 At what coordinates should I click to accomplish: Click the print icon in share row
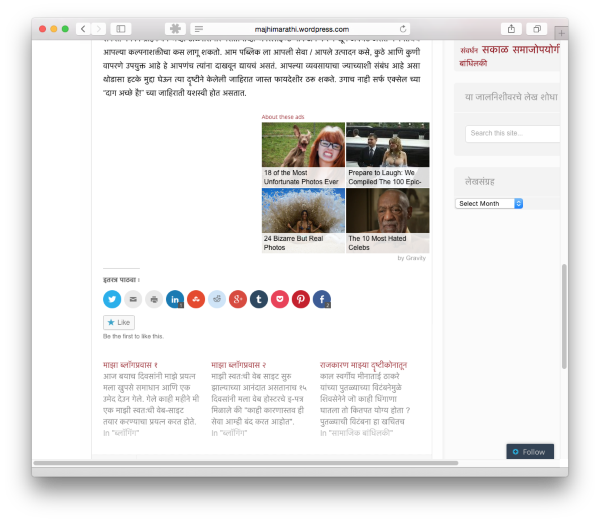tap(154, 299)
